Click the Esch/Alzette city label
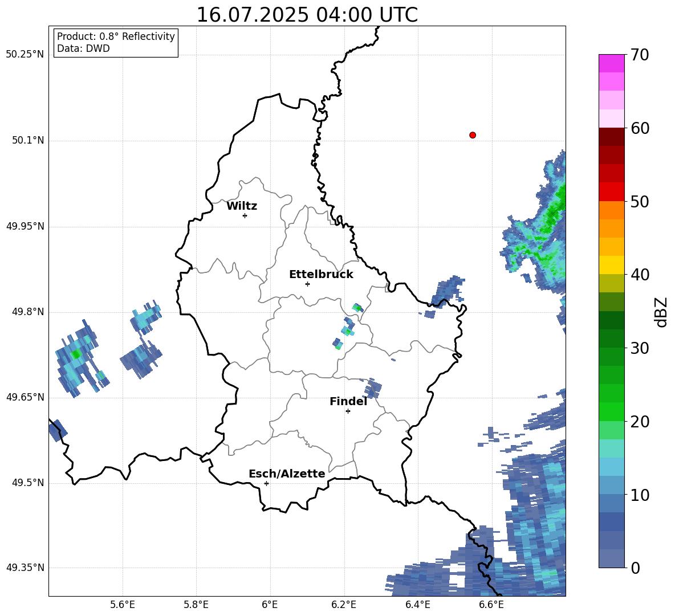675x616 pixels. pos(287,474)
